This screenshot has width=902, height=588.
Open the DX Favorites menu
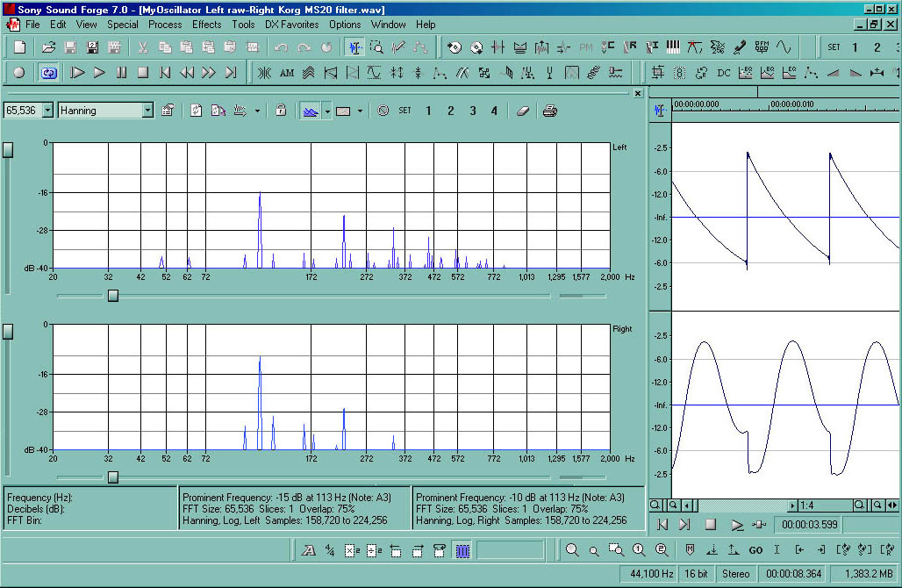point(291,25)
